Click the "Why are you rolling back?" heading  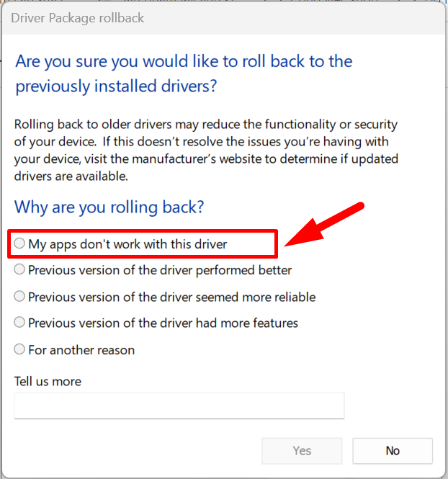(109, 207)
